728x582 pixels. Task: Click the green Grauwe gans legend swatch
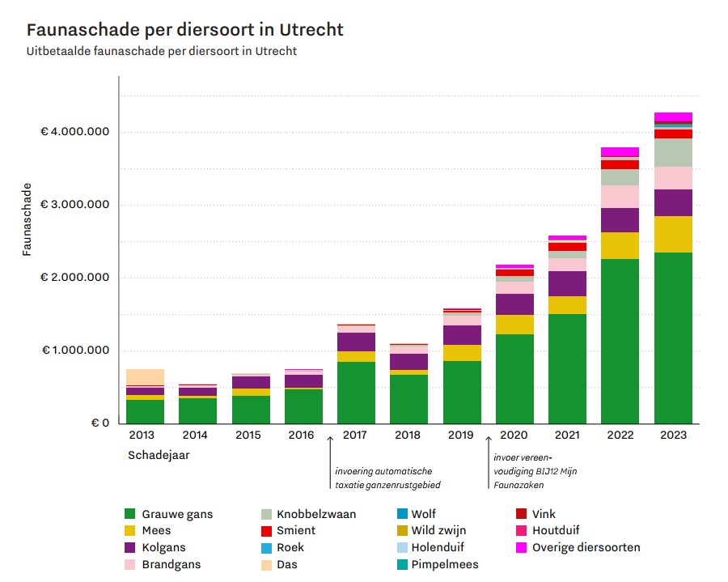pyautogui.click(x=129, y=514)
